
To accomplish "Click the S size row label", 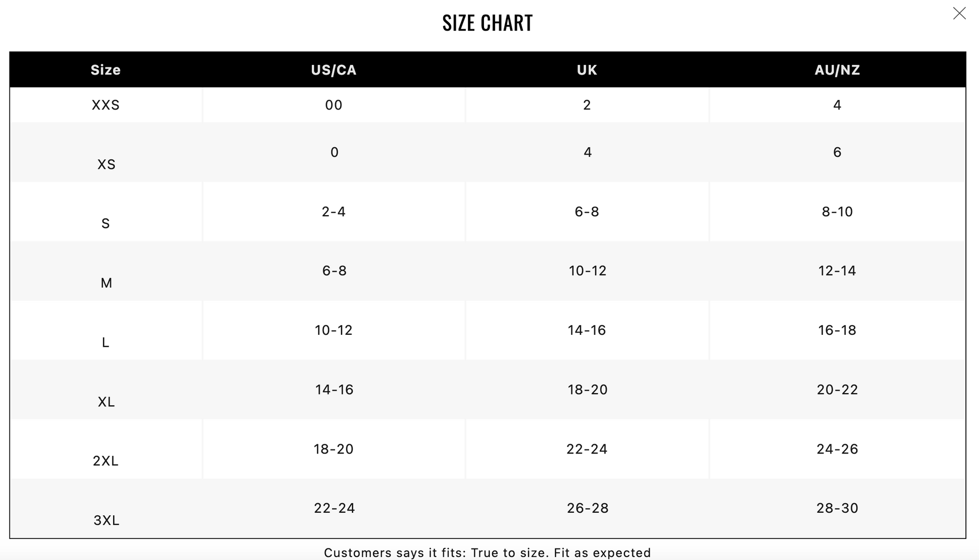I will [106, 224].
